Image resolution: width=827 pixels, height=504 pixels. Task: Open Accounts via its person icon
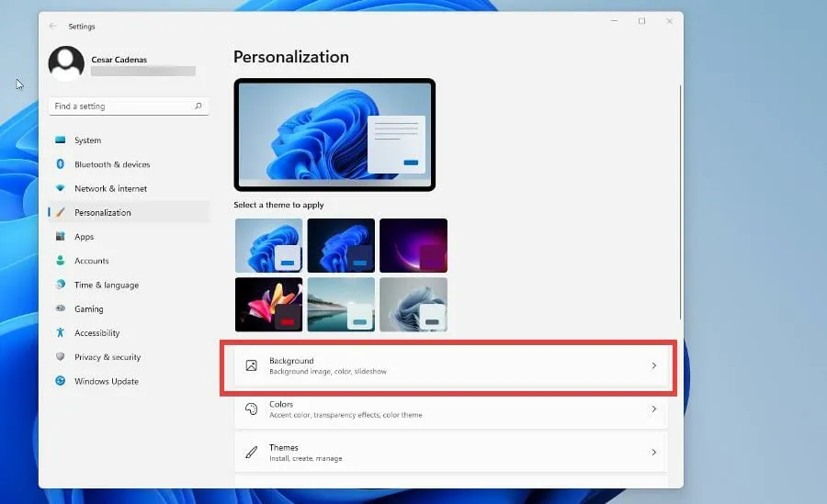click(x=61, y=261)
